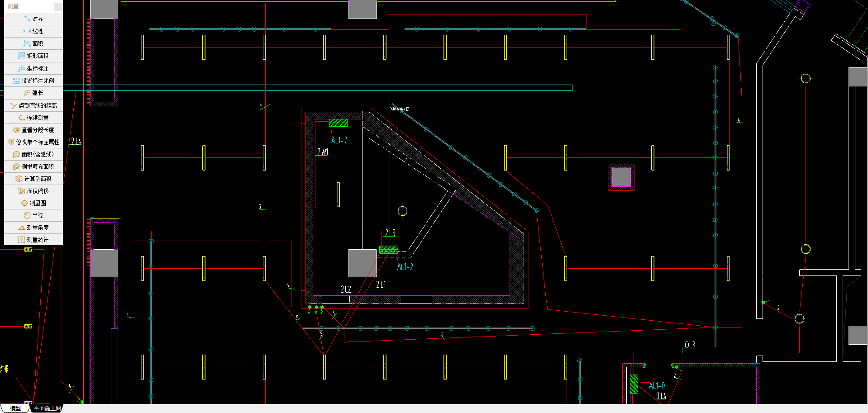The height and width of the screenshot is (413, 868).
Task: Select the 2L4 circuit label
Action: click(x=76, y=141)
